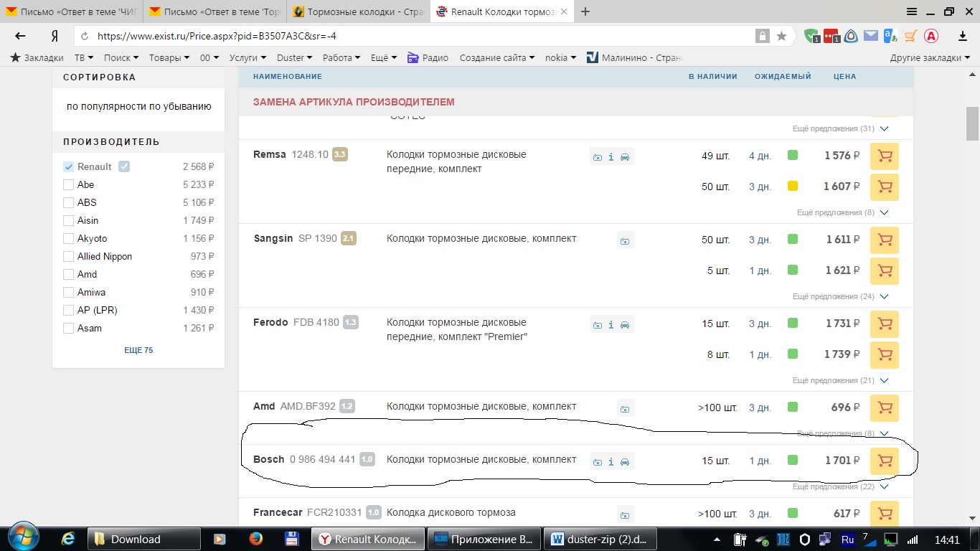Open car applicability icon for Bosch row
The height and width of the screenshot is (551, 980).
625,462
